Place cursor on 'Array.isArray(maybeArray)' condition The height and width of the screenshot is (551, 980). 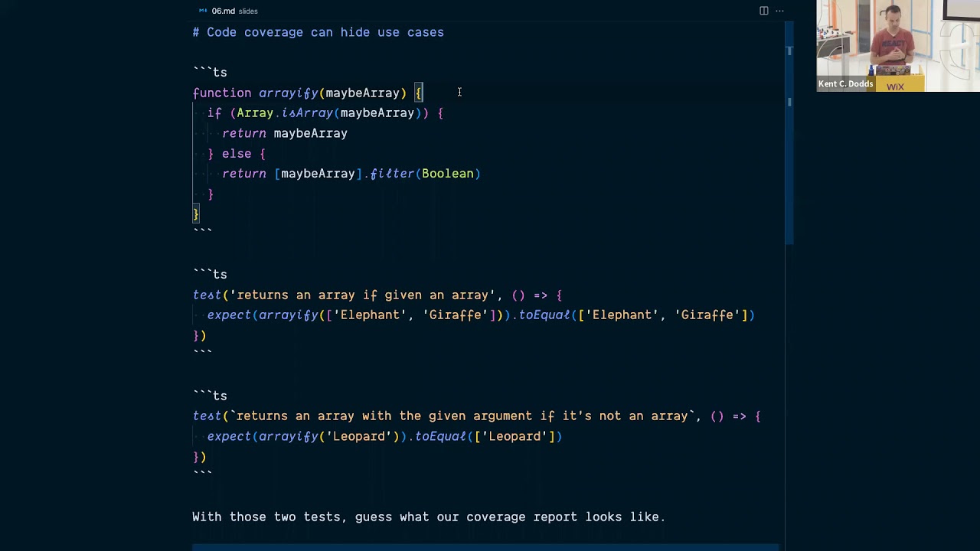tap(329, 113)
